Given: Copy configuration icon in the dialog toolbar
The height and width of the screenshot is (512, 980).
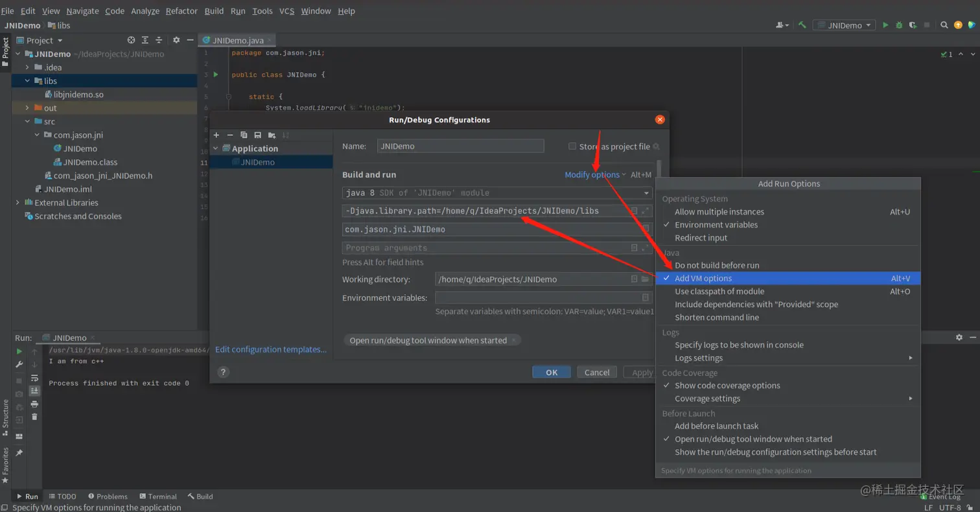Looking at the screenshot, I should click(244, 135).
